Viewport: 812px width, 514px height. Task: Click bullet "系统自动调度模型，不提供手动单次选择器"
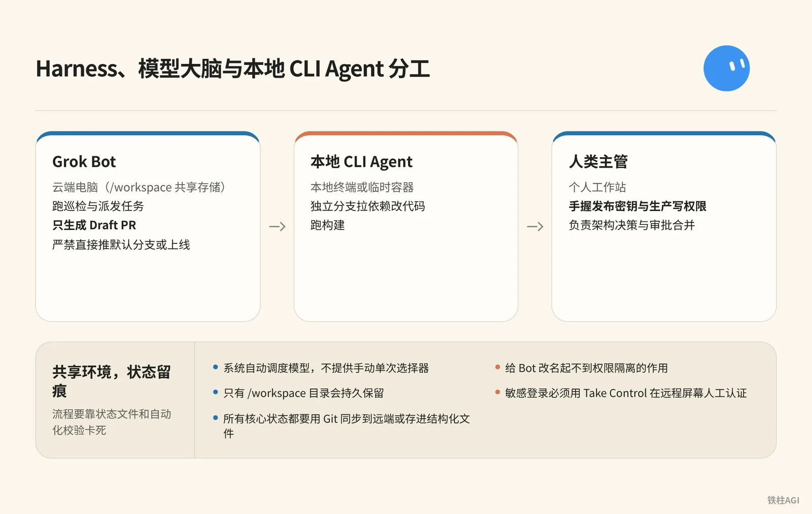pos(326,368)
